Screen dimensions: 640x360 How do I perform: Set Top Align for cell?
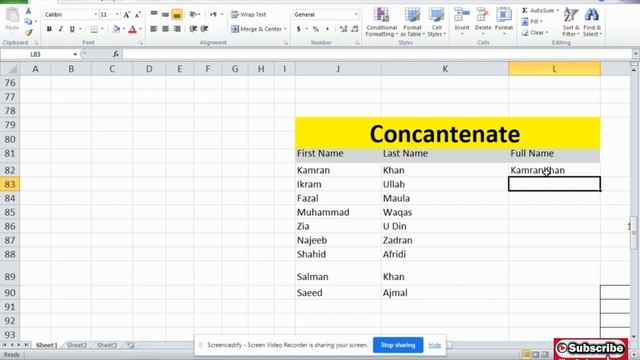[154, 14]
